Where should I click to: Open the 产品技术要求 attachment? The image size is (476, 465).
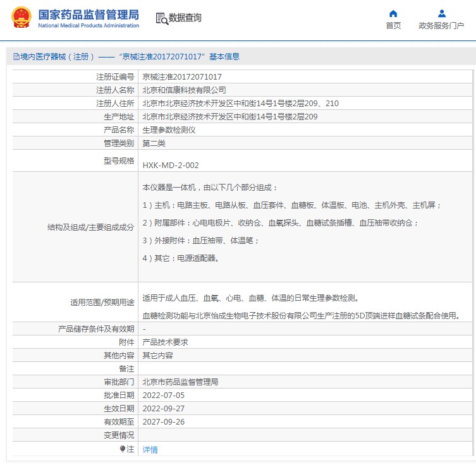pos(165,342)
